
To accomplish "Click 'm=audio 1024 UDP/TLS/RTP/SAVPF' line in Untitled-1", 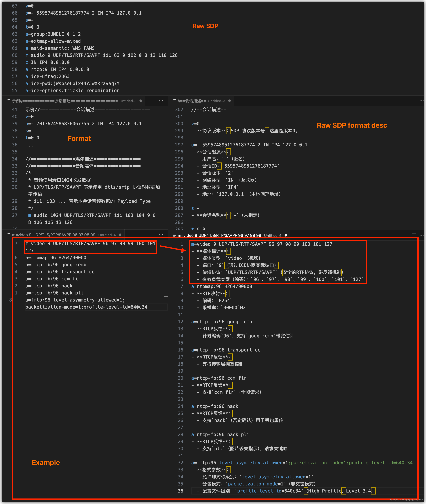I will tap(92, 219).
